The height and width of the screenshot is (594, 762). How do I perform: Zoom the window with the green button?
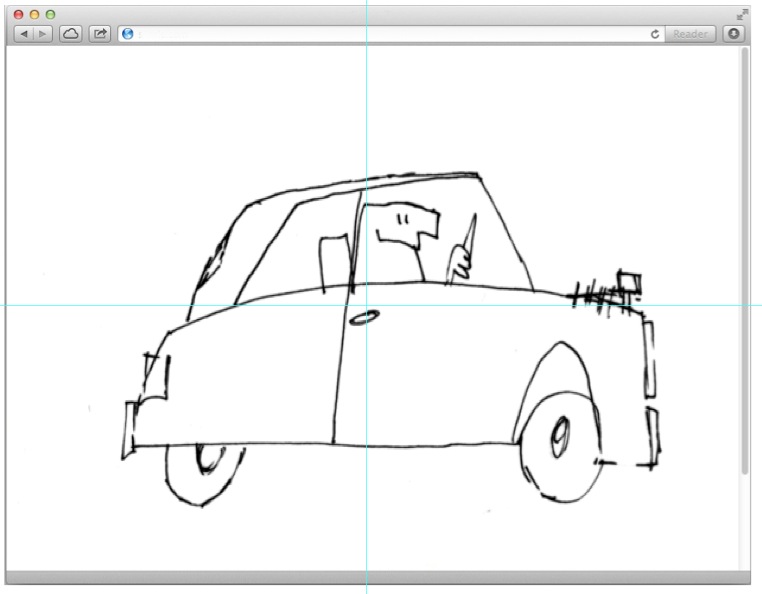50,15
